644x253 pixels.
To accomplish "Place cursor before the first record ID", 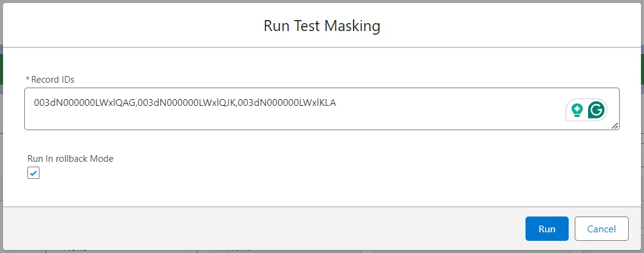I will pyautogui.click(x=35, y=103).
